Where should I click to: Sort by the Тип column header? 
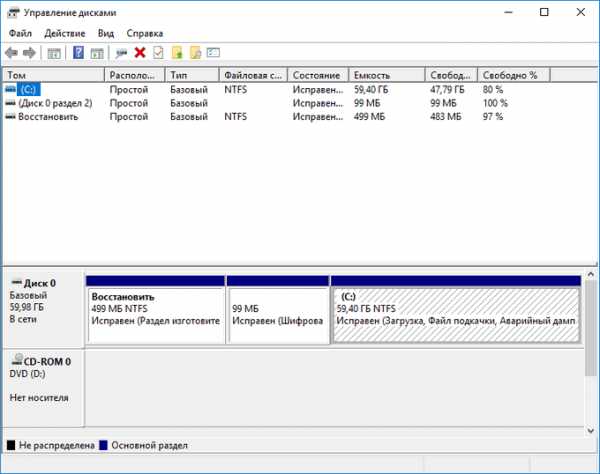tap(192, 75)
